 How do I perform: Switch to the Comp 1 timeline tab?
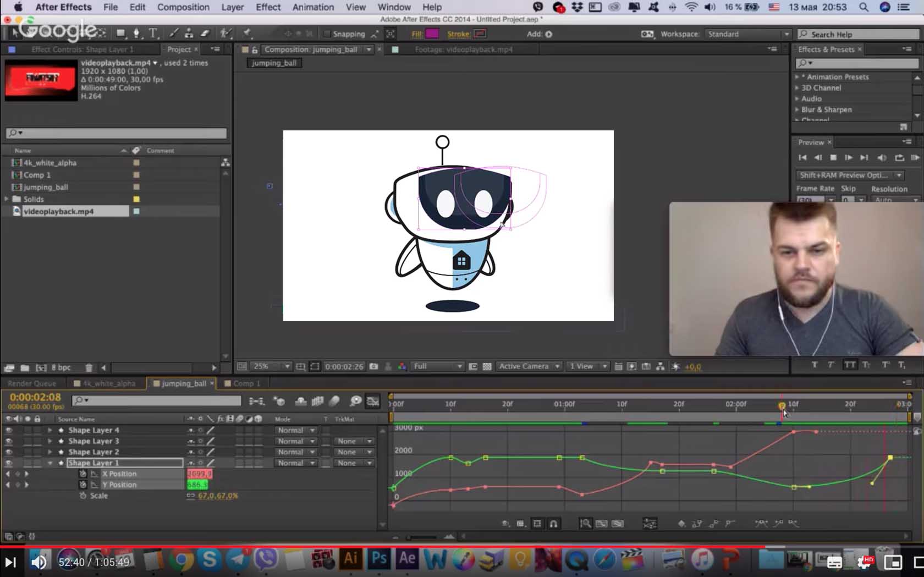coord(246,383)
